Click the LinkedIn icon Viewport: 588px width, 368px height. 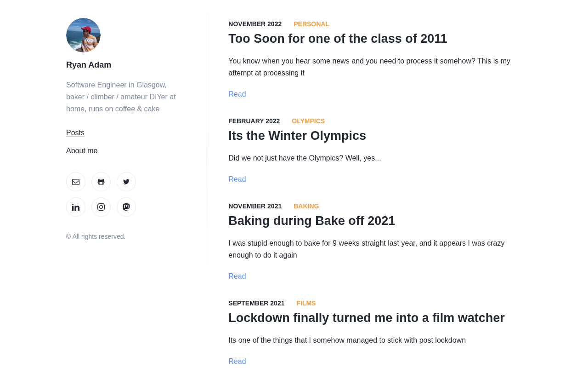tap(76, 207)
